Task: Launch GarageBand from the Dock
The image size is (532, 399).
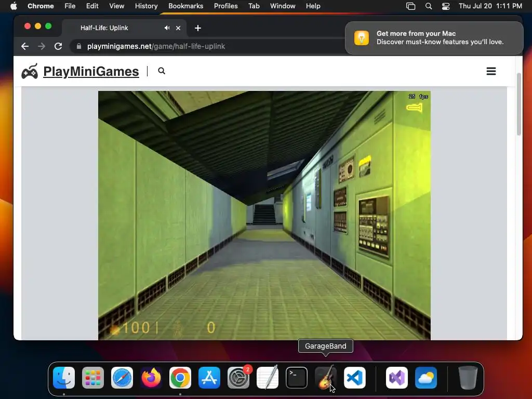Action: [x=326, y=378]
